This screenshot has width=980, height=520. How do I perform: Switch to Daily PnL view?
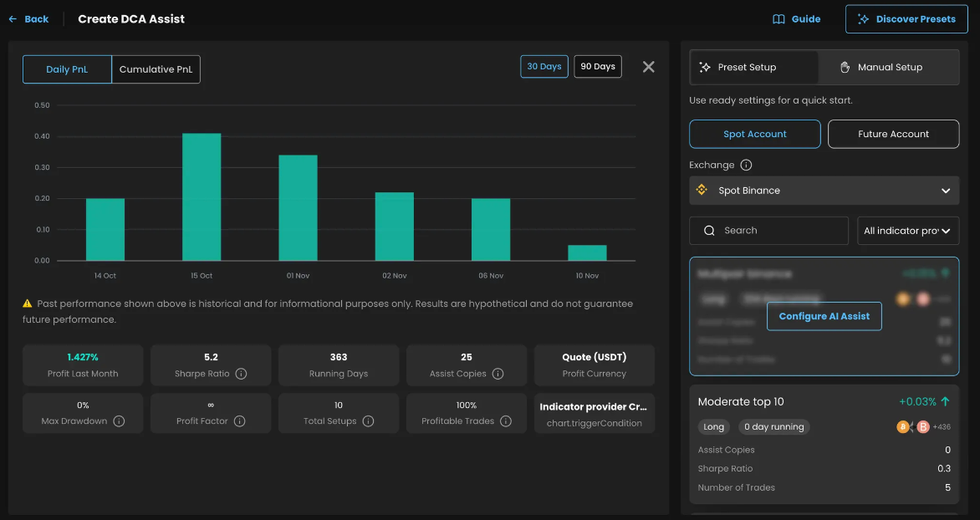click(x=67, y=69)
